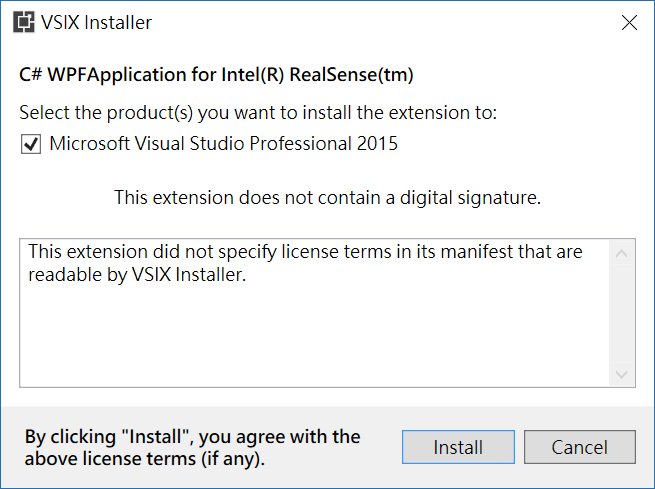Close the VSIX Installer dialog window

(629, 22)
